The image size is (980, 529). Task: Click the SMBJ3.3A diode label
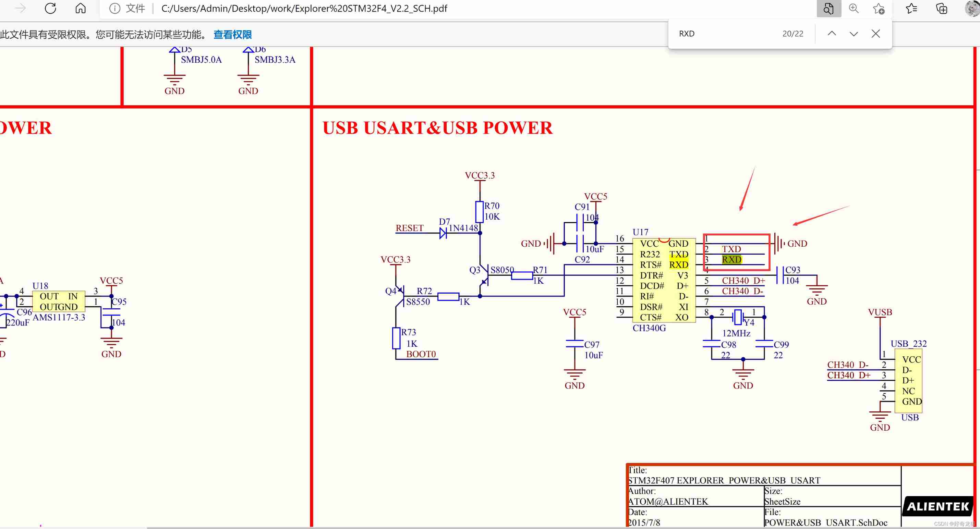click(x=275, y=60)
